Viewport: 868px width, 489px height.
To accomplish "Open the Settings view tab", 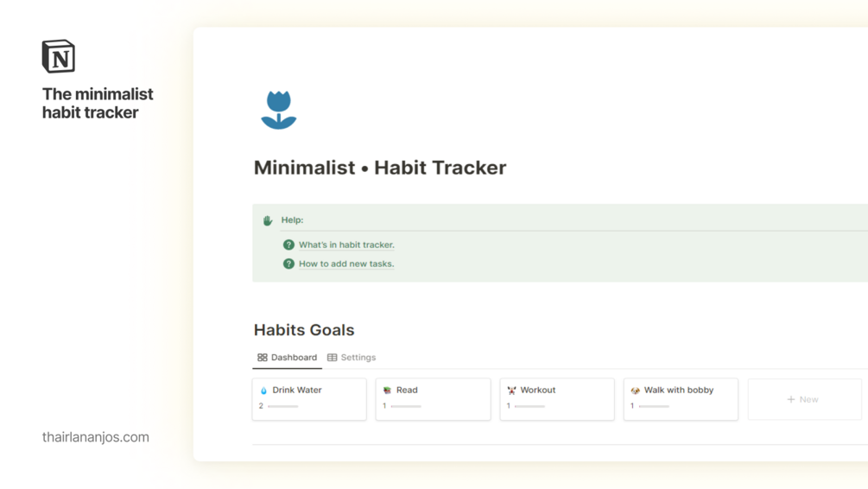I will (352, 358).
